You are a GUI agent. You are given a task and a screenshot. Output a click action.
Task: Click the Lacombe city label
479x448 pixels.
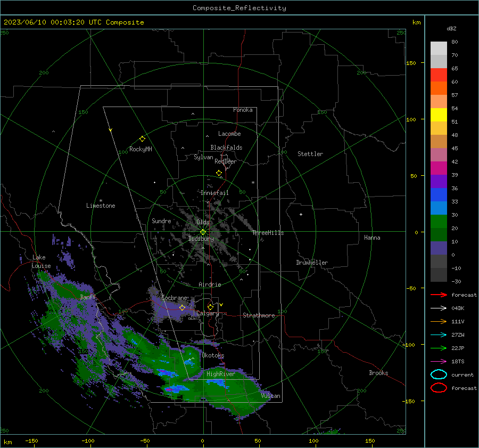[x=229, y=134]
